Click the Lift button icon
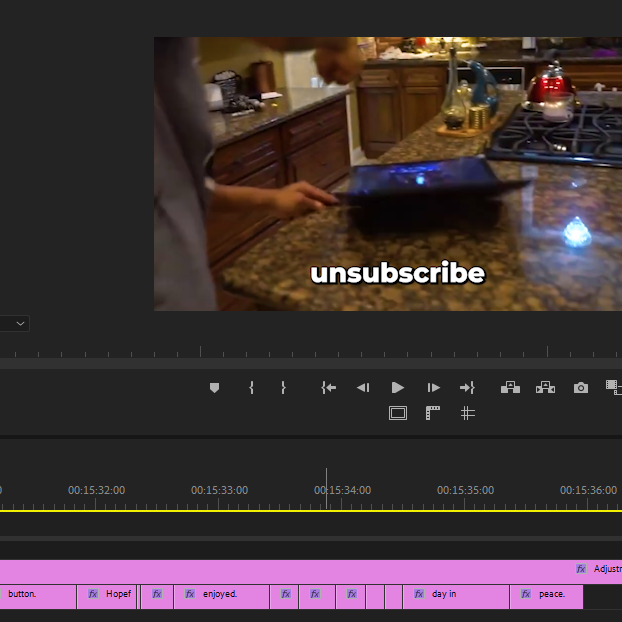Viewport: 622px width, 622px height. tap(510, 387)
